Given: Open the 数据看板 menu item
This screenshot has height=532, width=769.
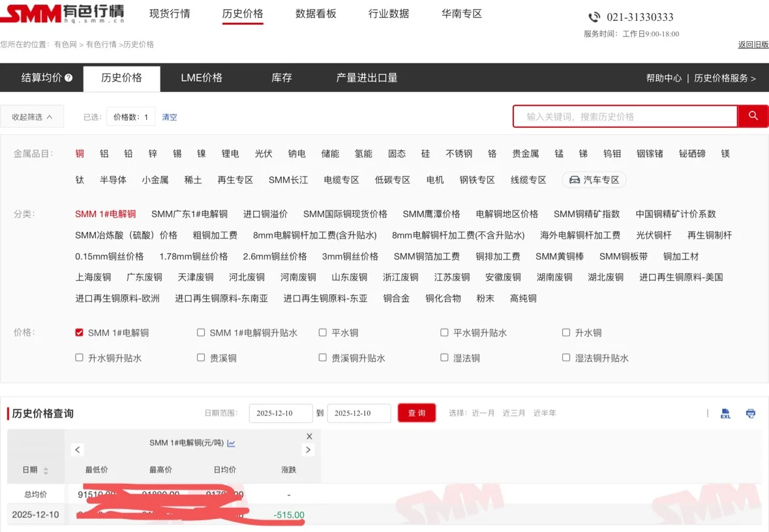Looking at the screenshot, I should coord(316,13).
